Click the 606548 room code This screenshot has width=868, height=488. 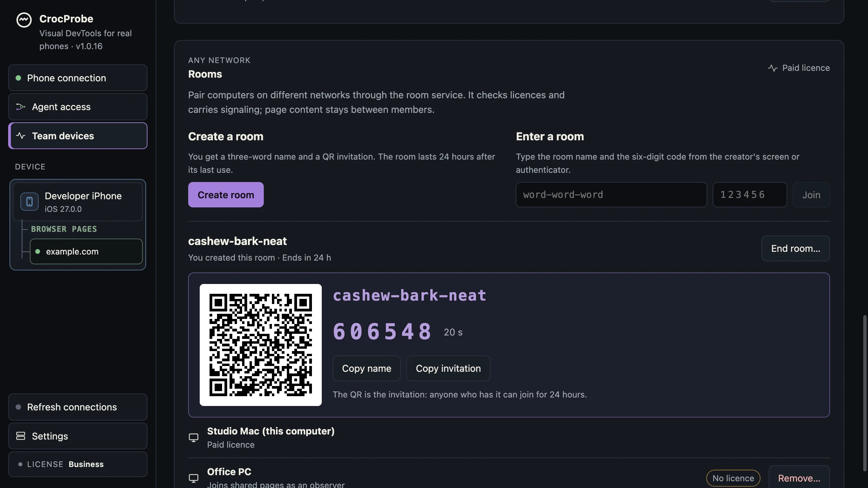coord(382,332)
